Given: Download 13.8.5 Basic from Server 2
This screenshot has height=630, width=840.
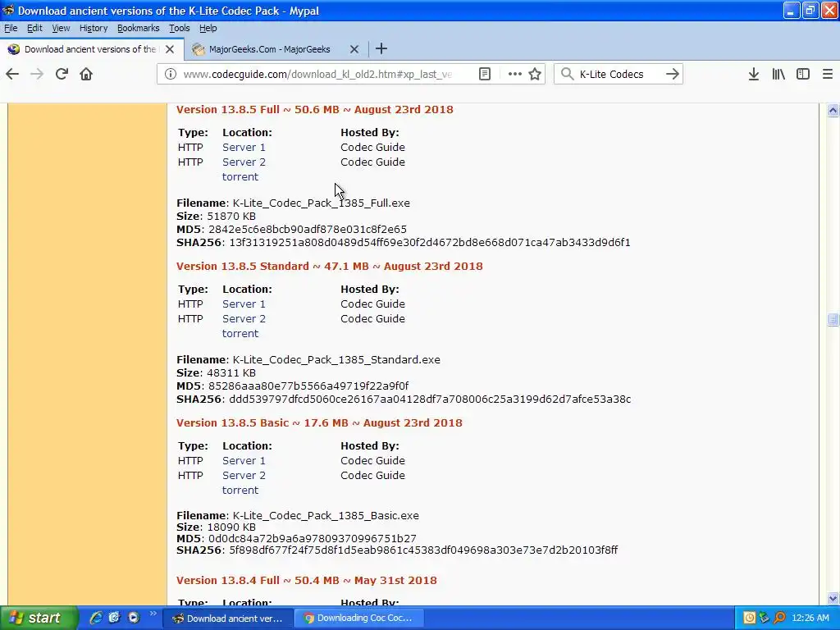Looking at the screenshot, I should [x=244, y=475].
